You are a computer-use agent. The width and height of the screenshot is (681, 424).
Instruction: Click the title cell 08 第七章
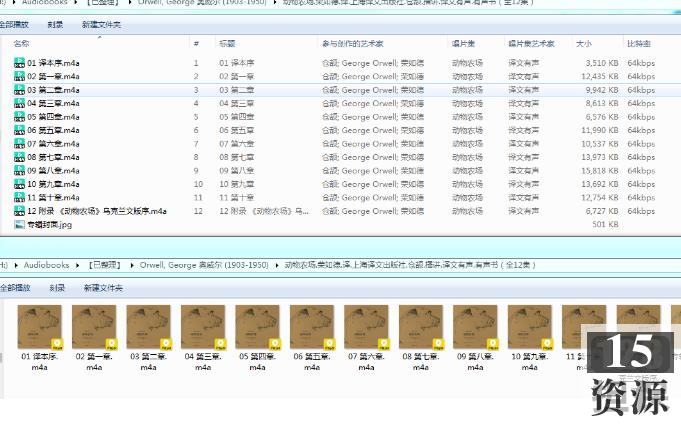237,157
